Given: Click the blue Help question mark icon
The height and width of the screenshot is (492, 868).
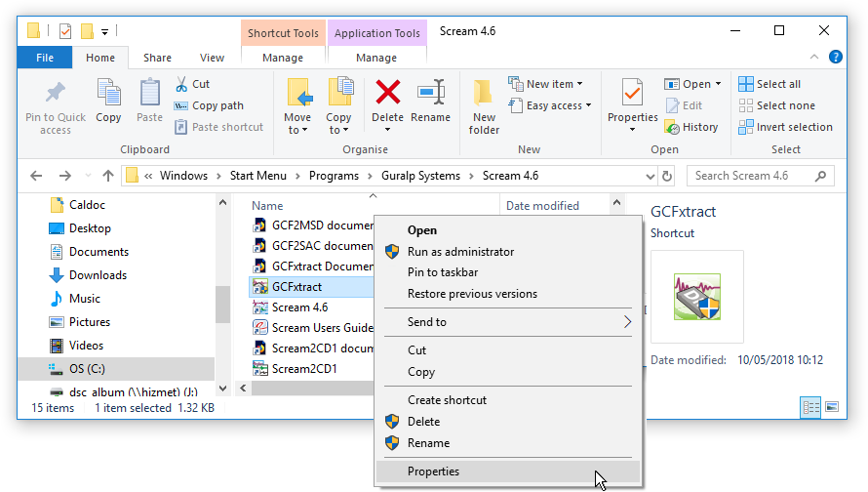Looking at the screenshot, I should 836,57.
